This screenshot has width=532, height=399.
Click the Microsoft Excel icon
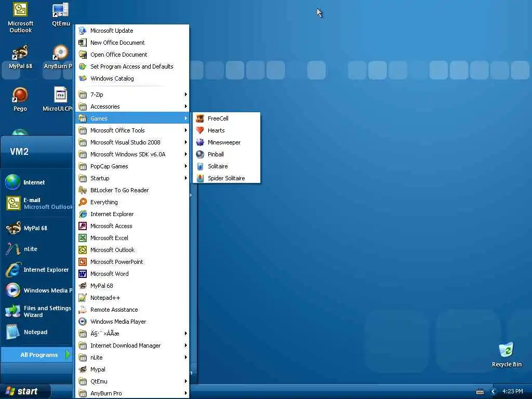coord(83,238)
